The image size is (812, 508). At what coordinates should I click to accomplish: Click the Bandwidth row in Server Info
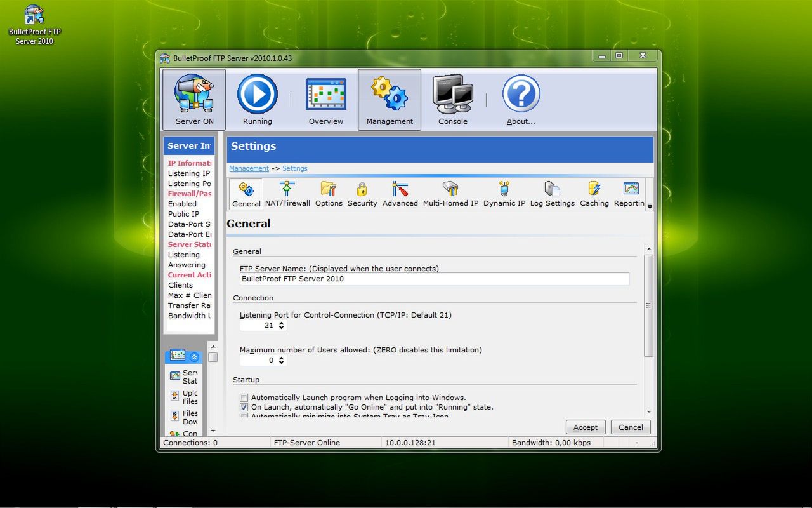point(190,316)
